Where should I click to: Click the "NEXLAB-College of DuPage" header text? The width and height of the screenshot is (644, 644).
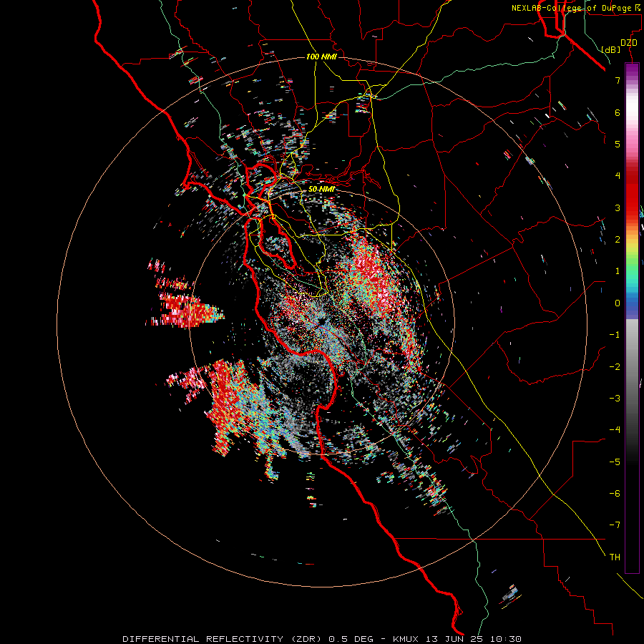[571, 8]
